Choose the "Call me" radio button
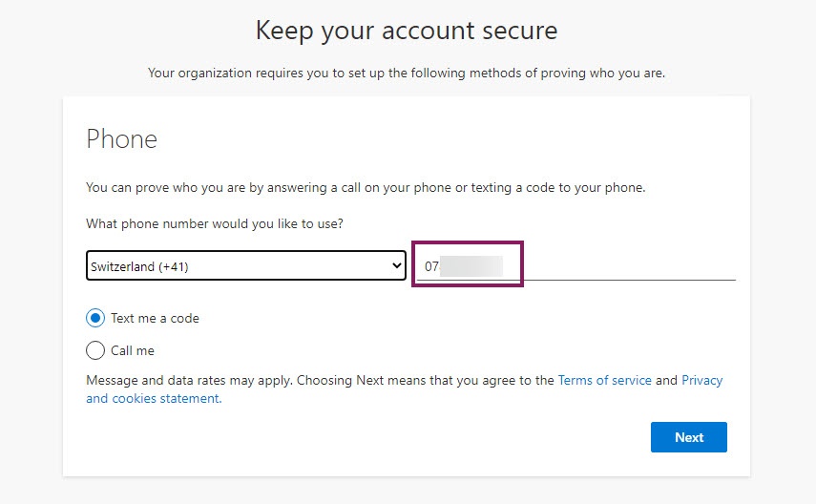This screenshot has width=816, height=504. (x=95, y=350)
